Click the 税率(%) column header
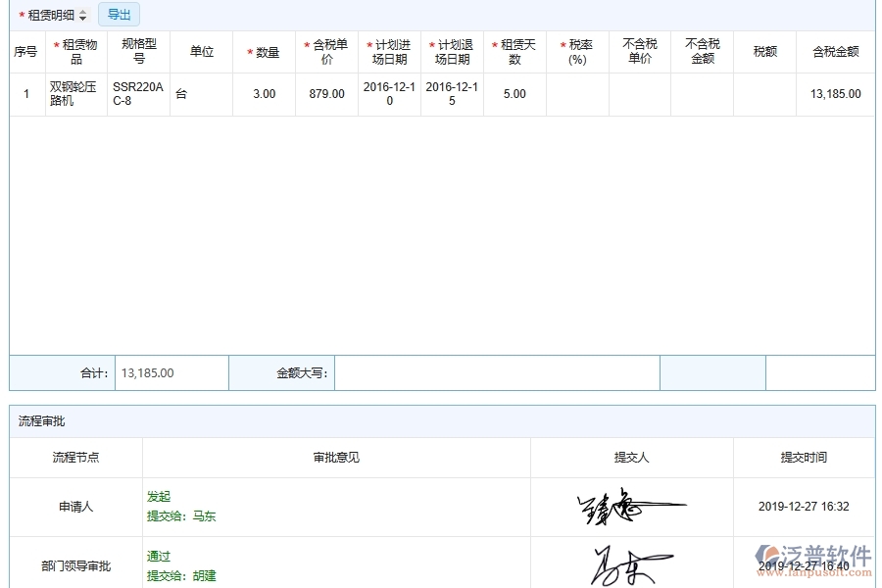 (576, 52)
